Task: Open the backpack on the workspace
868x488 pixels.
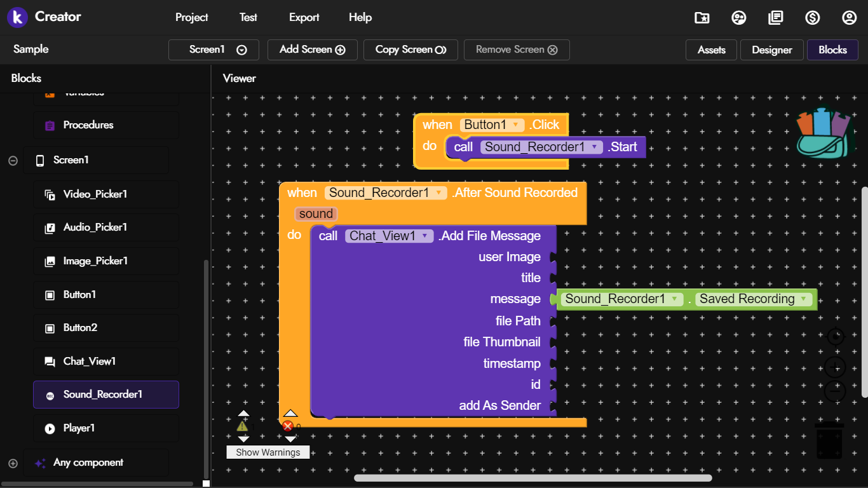Action: point(823,133)
